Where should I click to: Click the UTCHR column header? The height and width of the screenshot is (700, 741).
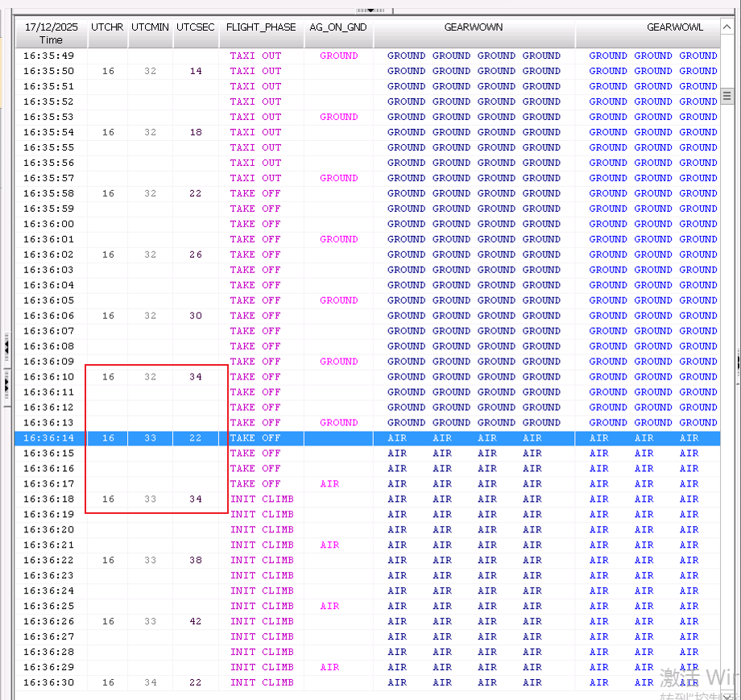point(108,27)
